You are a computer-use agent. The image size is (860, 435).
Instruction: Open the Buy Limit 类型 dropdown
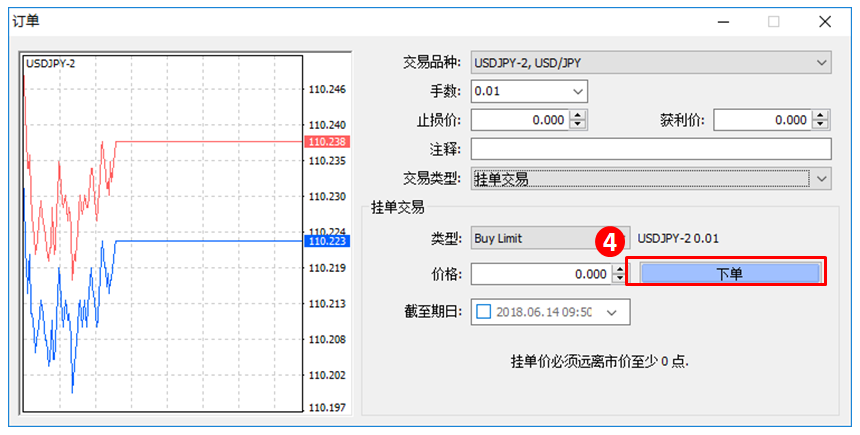point(540,238)
